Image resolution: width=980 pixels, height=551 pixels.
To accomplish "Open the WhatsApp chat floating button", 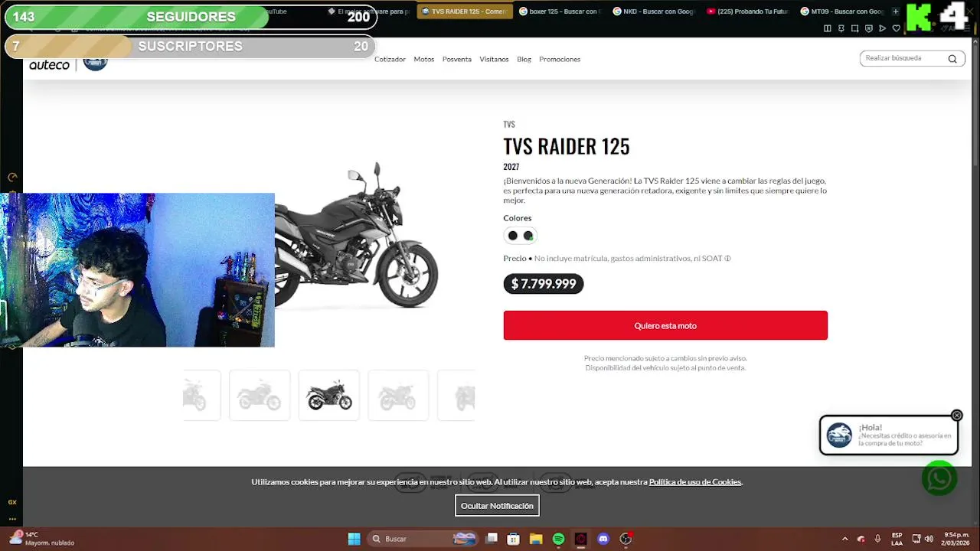I will 939,478.
